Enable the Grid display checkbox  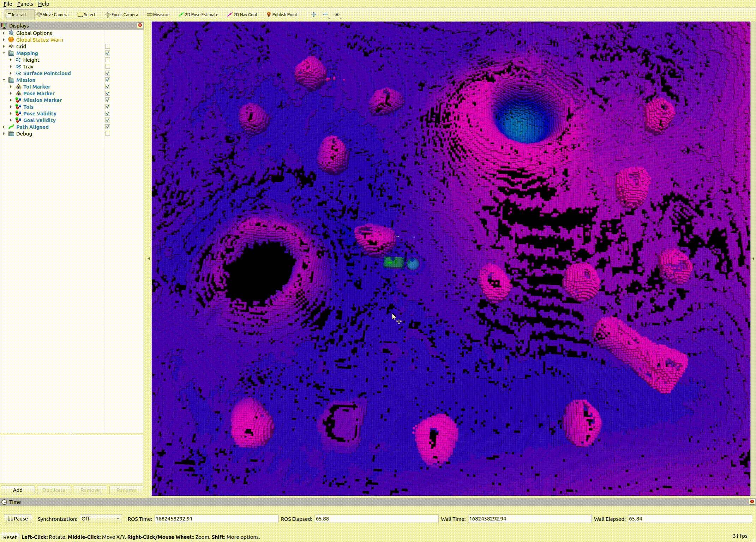pyautogui.click(x=108, y=46)
